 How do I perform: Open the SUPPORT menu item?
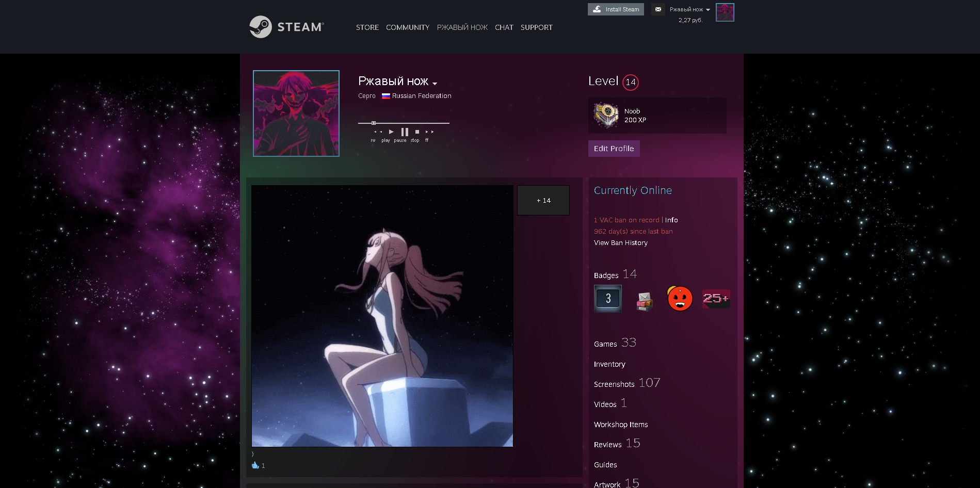[x=537, y=27]
